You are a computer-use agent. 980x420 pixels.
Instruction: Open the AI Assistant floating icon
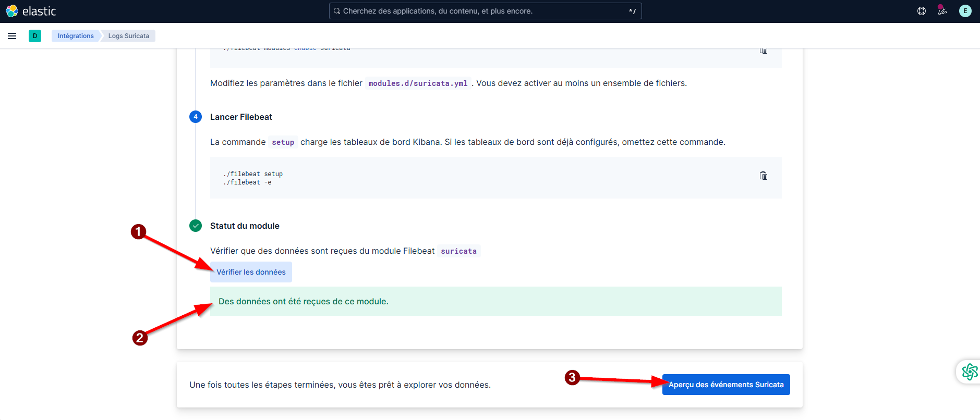(970, 372)
